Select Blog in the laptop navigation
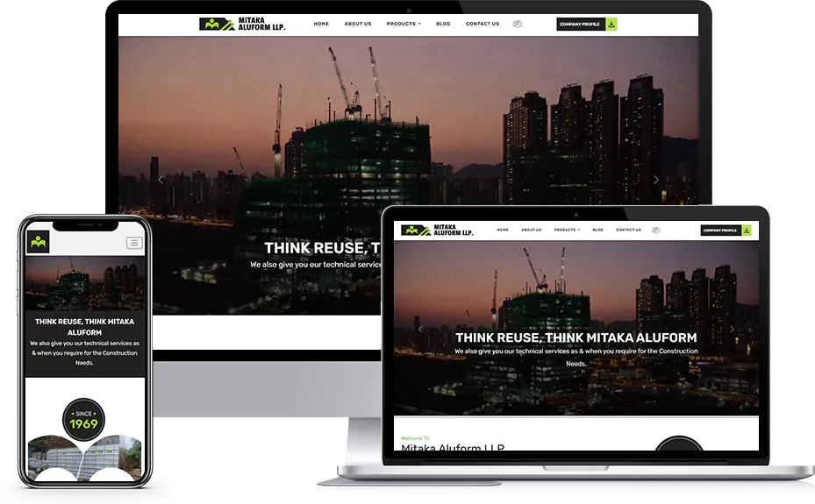This screenshot has width=815, height=504. pyautogui.click(x=597, y=230)
